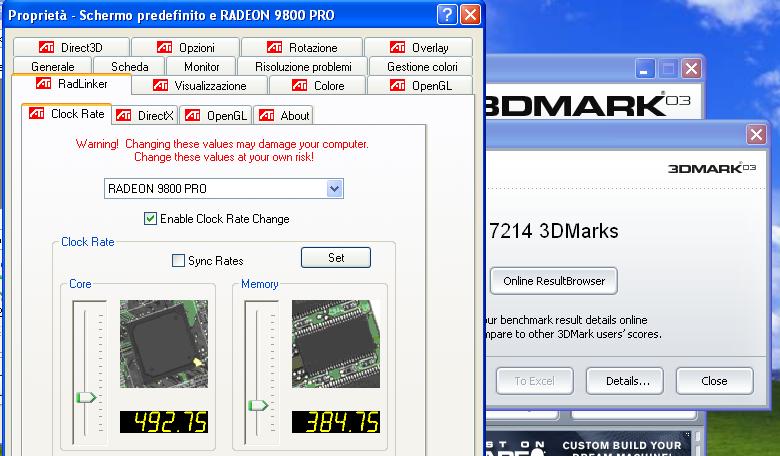Click the ATI icon on Overlay tab
This screenshot has width=780, height=456.
coord(397,47)
